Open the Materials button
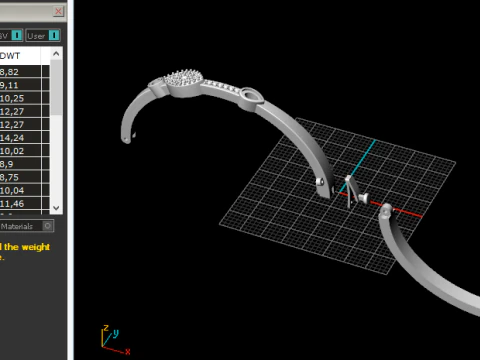The height and width of the screenshot is (360, 480). click(x=26, y=226)
